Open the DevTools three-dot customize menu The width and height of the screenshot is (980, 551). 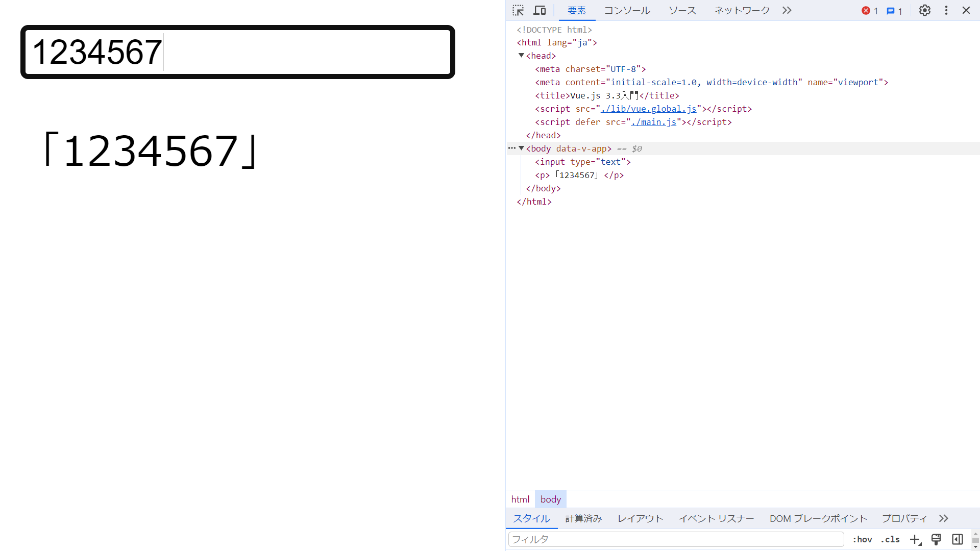point(946,10)
